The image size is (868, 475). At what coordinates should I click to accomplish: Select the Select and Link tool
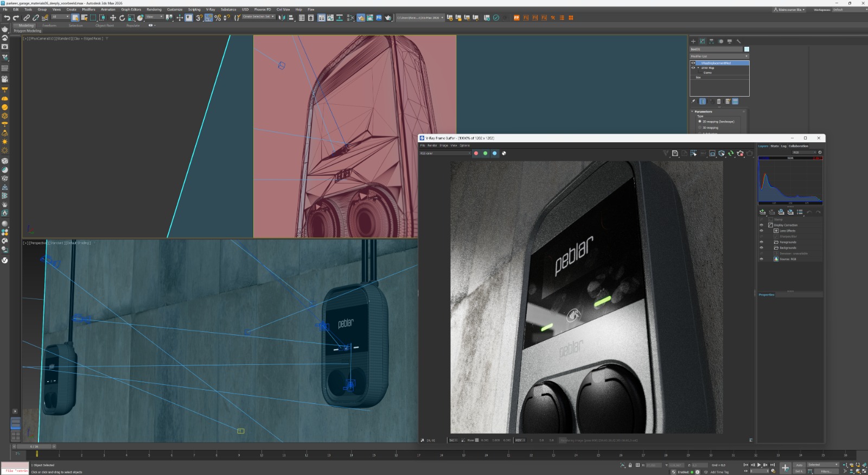26,18
